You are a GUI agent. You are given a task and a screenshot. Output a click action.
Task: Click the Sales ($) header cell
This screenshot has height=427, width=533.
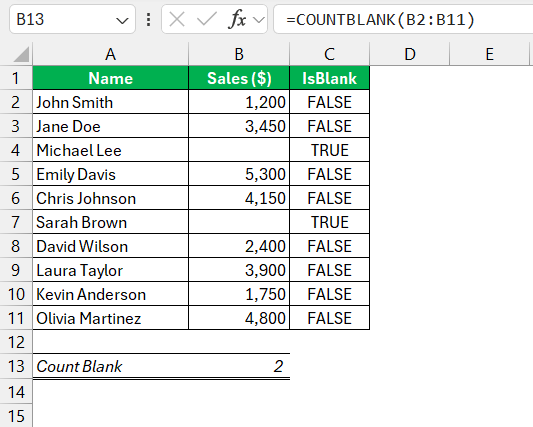point(239,78)
